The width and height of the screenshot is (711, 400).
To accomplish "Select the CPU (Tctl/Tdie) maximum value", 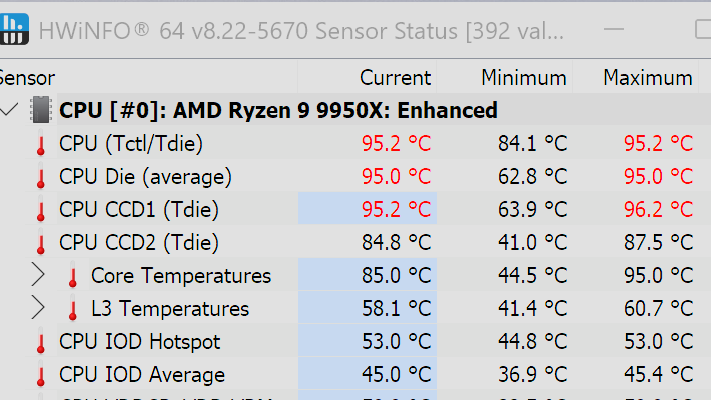I will 657,144.
